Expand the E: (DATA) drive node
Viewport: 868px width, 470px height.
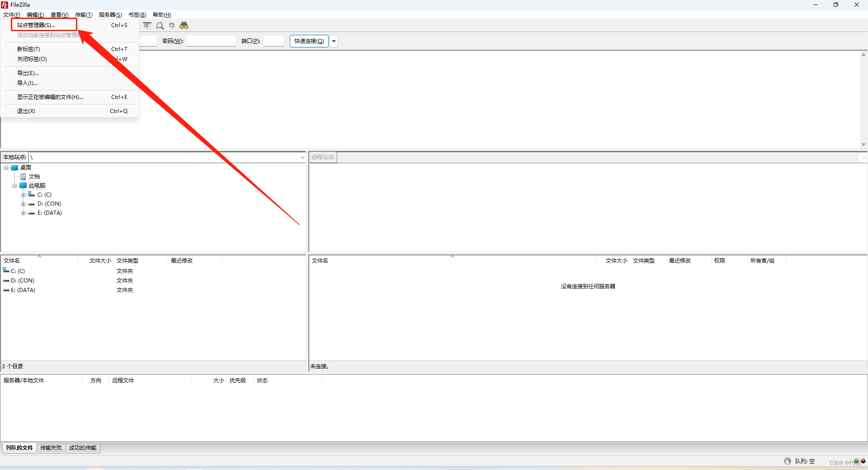tap(24, 213)
